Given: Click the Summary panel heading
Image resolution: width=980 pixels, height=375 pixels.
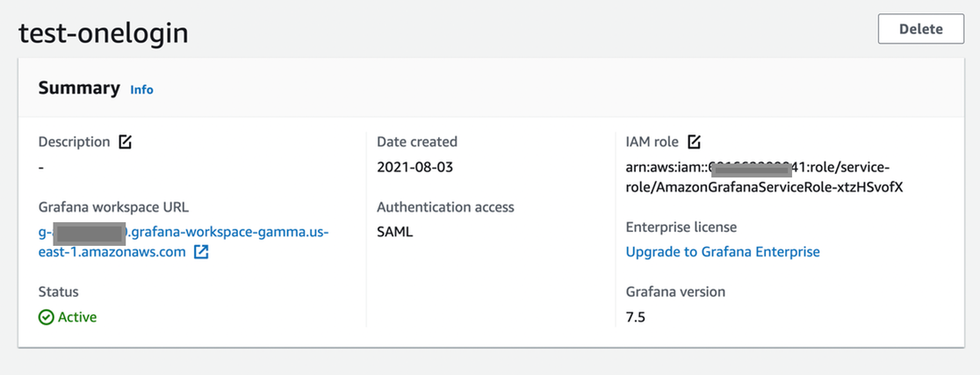Looking at the screenshot, I should tap(79, 88).
